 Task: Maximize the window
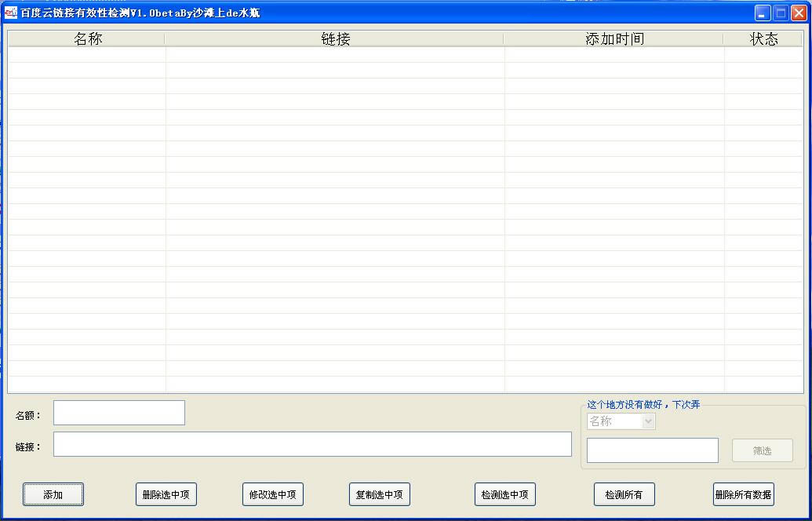tap(781, 13)
